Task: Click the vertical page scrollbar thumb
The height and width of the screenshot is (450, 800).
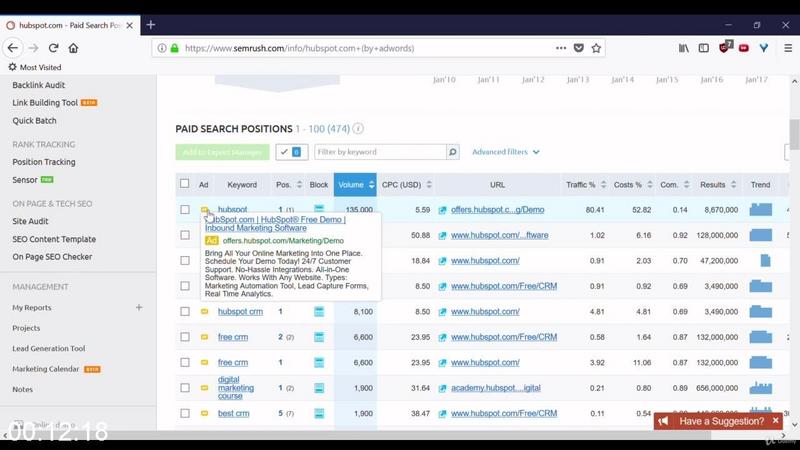Action: pyautogui.click(x=794, y=134)
